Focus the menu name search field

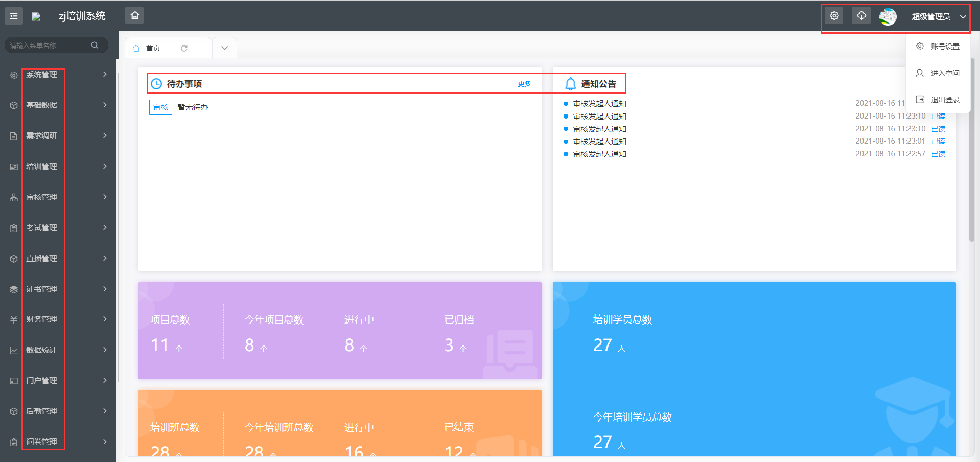[x=49, y=45]
